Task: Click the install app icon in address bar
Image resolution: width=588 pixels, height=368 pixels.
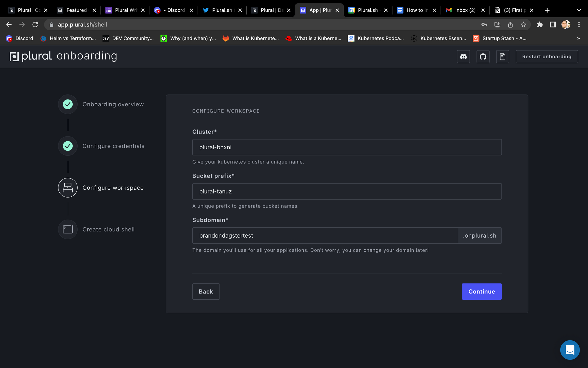Action: pos(497,25)
